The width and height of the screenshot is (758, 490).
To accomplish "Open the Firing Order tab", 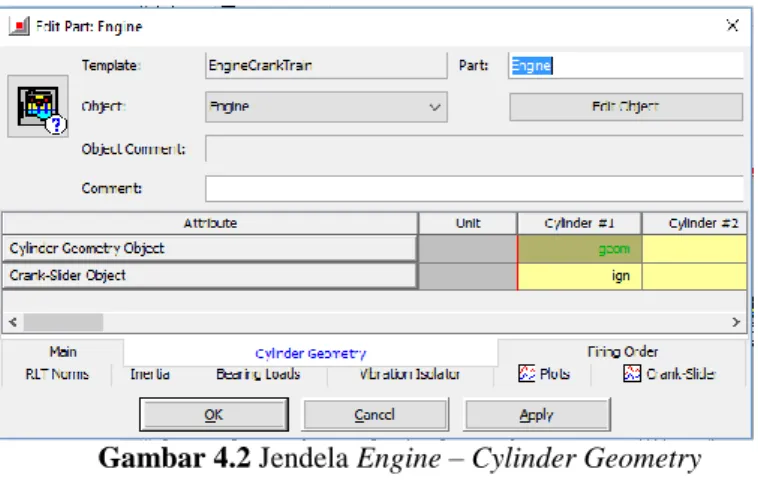I will pos(622,352).
